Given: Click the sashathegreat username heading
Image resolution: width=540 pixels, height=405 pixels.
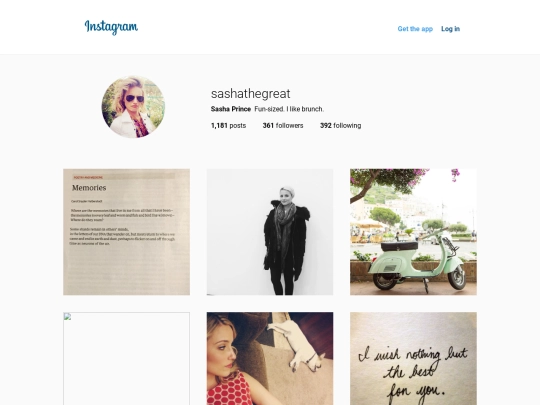Looking at the screenshot, I should click(x=251, y=94).
